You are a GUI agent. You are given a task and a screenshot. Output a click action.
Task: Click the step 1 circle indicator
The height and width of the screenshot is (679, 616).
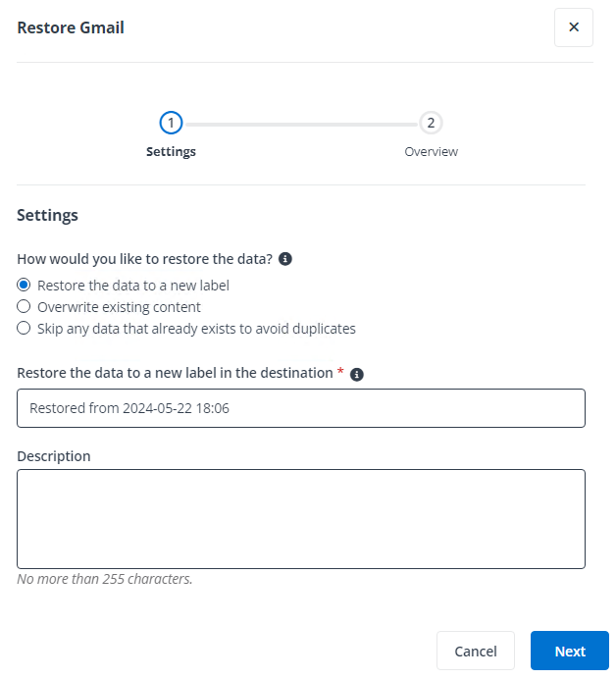[171, 123]
